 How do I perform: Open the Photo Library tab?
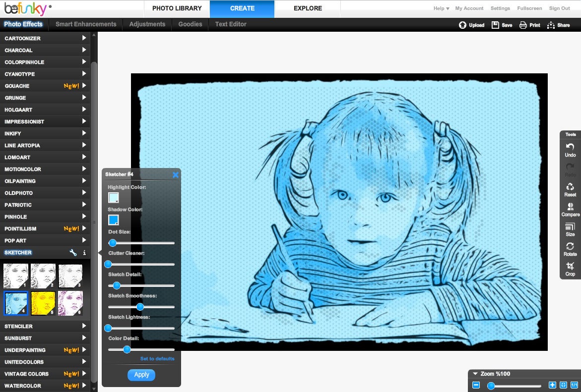(177, 8)
